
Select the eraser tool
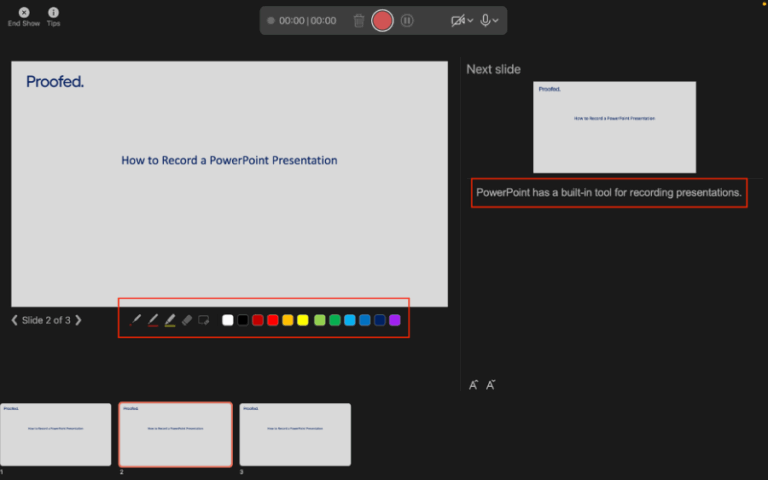pos(187,320)
